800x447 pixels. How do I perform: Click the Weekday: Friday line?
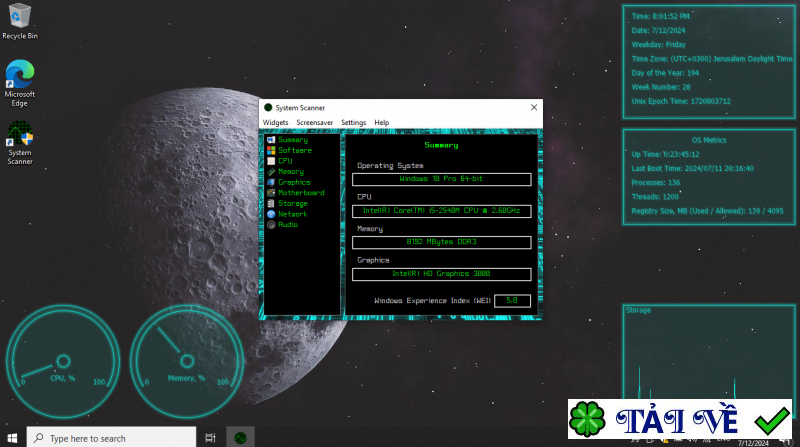(x=658, y=44)
